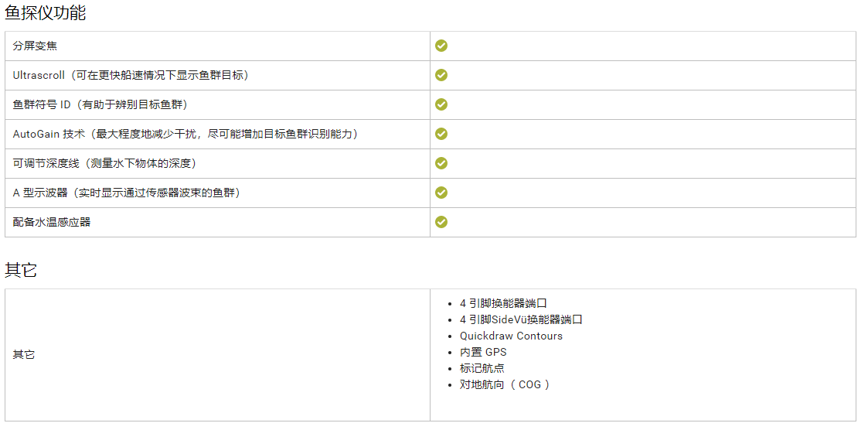Click the 内置 GPS list item
The width and height of the screenshot is (868, 430).
coord(483,352)
